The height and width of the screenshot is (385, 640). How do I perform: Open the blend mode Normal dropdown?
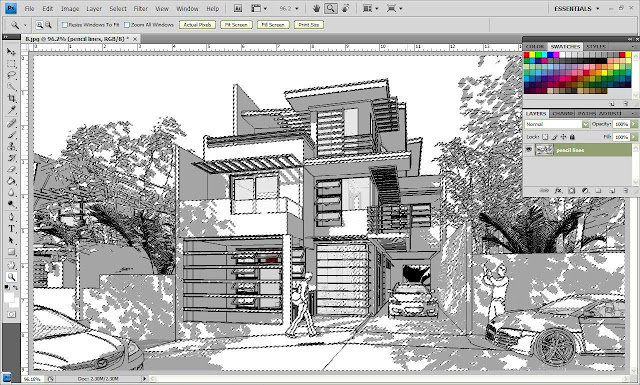click(557, 124)
